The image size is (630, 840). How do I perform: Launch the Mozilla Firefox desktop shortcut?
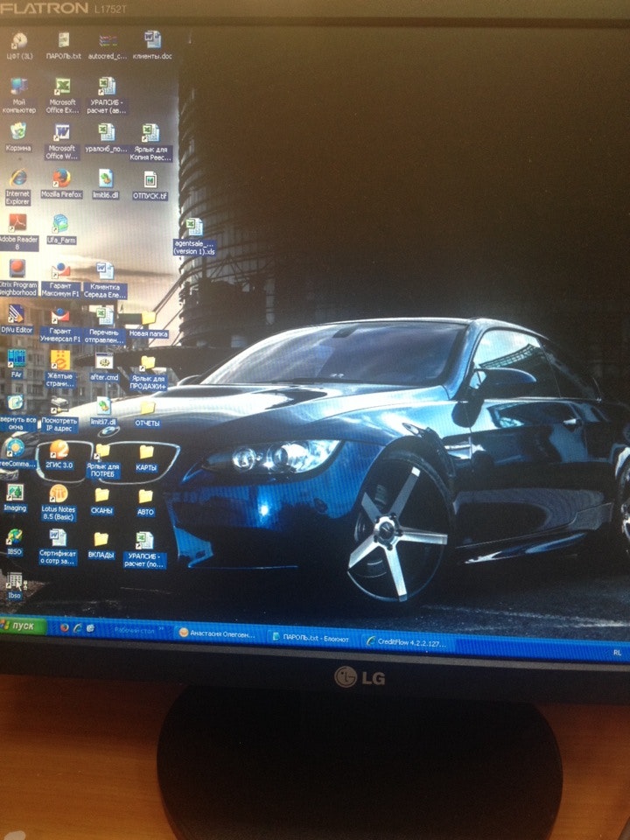pos(61,184)
